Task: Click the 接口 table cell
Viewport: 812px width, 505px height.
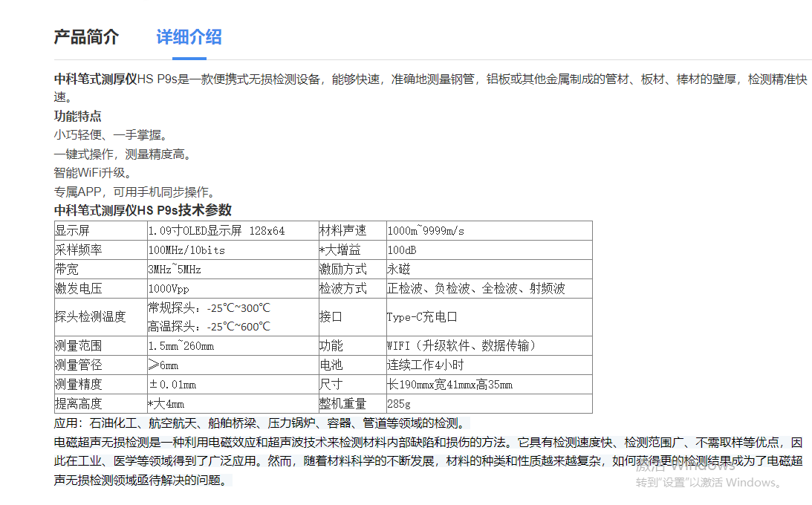Action: coord(352,317)
